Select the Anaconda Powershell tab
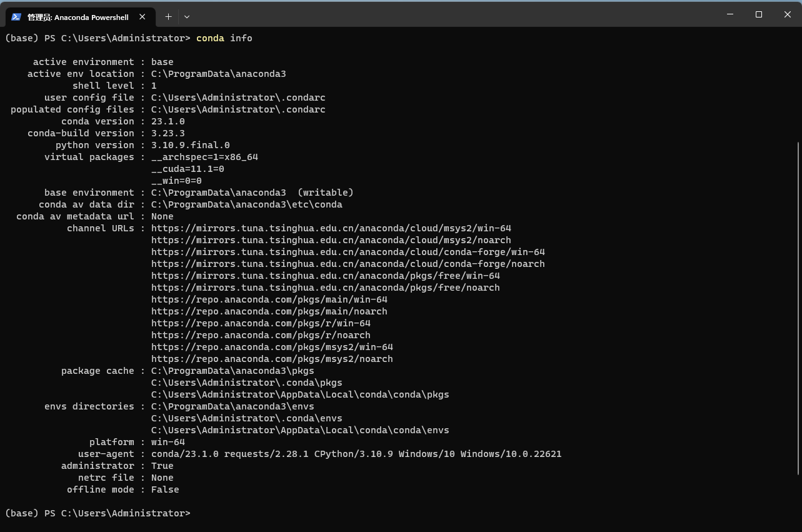Viewport: 802px width, 532px height. pos(79,17)
